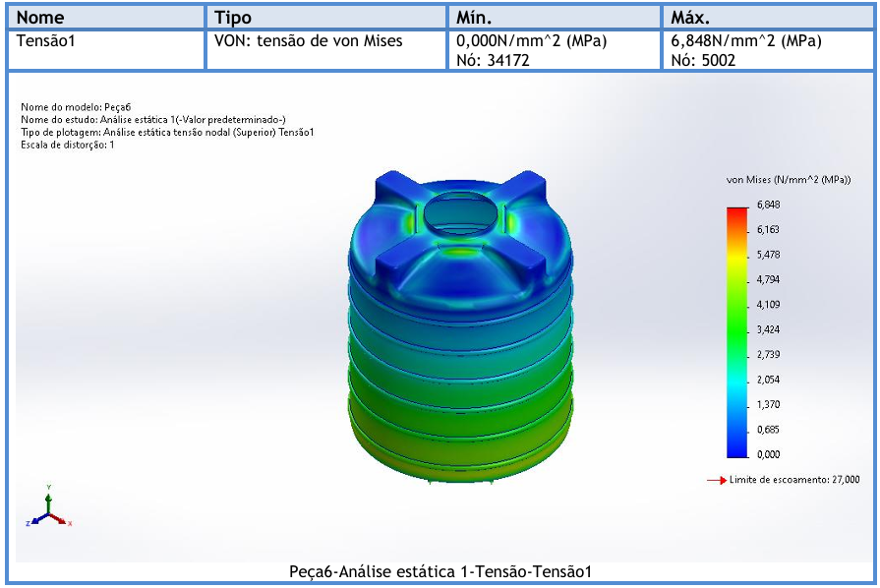Click legend value 4,109
The width and height of the screenshot is (880, 588).
point(768,305)
